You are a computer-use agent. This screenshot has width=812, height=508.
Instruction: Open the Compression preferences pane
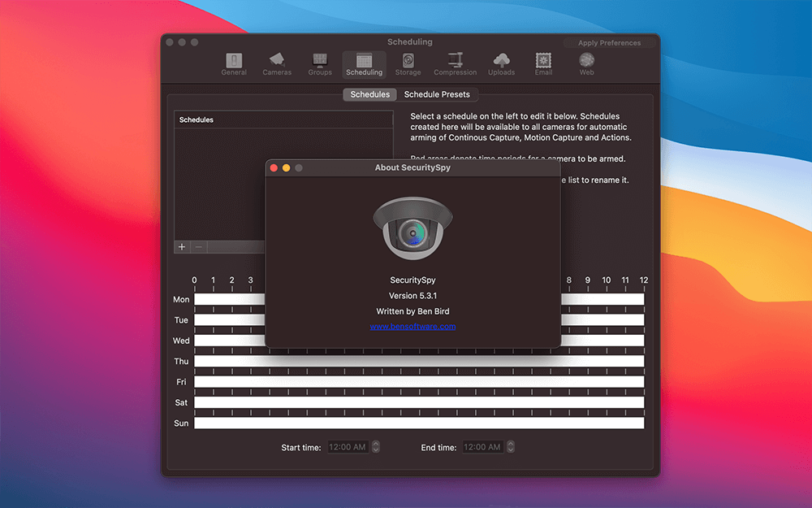[x=456, y=65]
